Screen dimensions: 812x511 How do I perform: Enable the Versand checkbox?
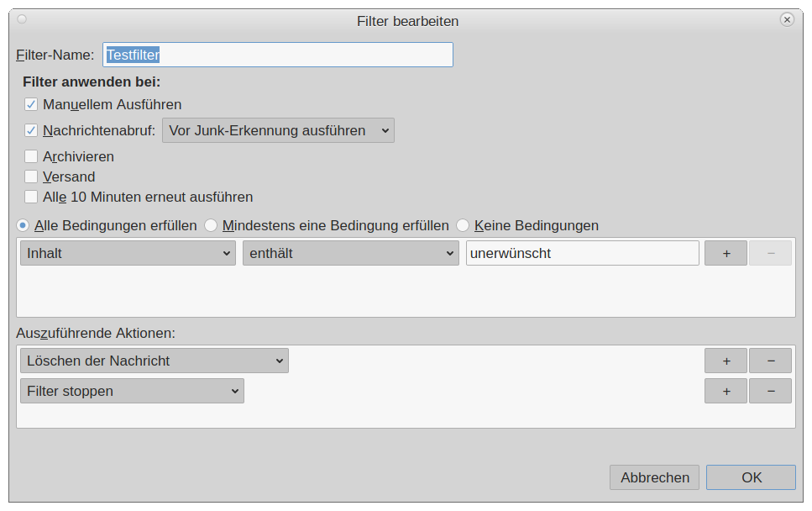(31, 176)
